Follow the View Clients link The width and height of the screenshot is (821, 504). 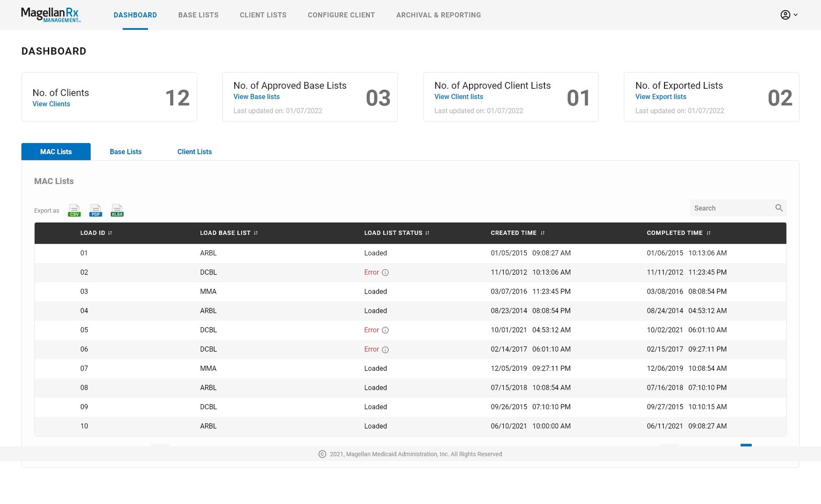tap(51, 104)
